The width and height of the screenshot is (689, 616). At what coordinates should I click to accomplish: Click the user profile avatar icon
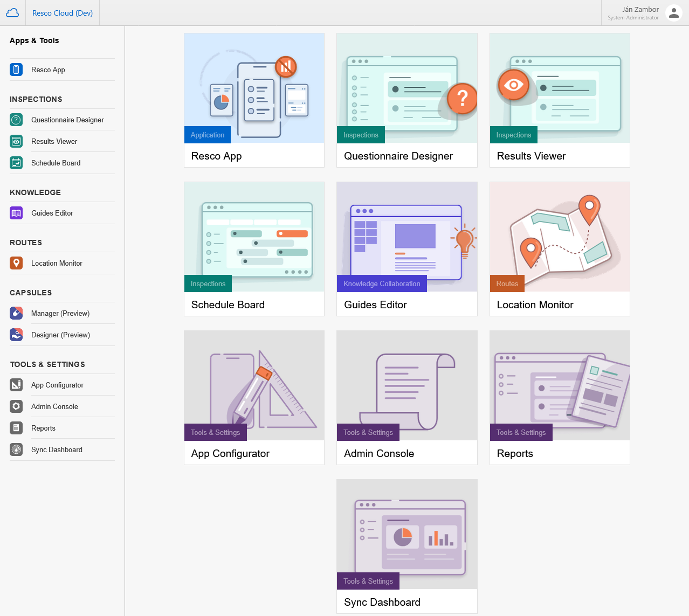(674, 13)
